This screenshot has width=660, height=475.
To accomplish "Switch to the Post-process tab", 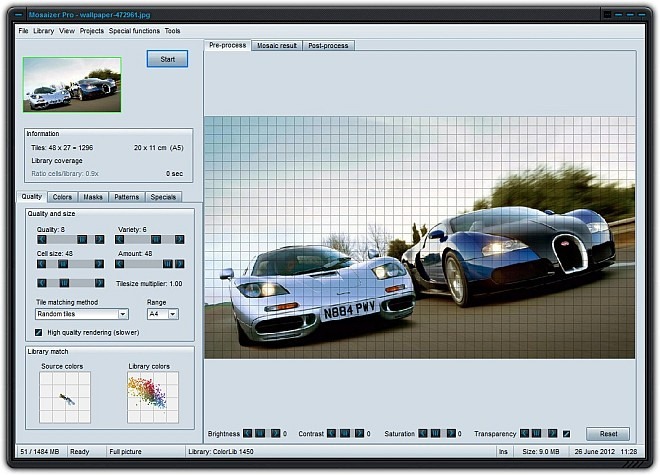I will pyautogui.click(x=328, y=45).
